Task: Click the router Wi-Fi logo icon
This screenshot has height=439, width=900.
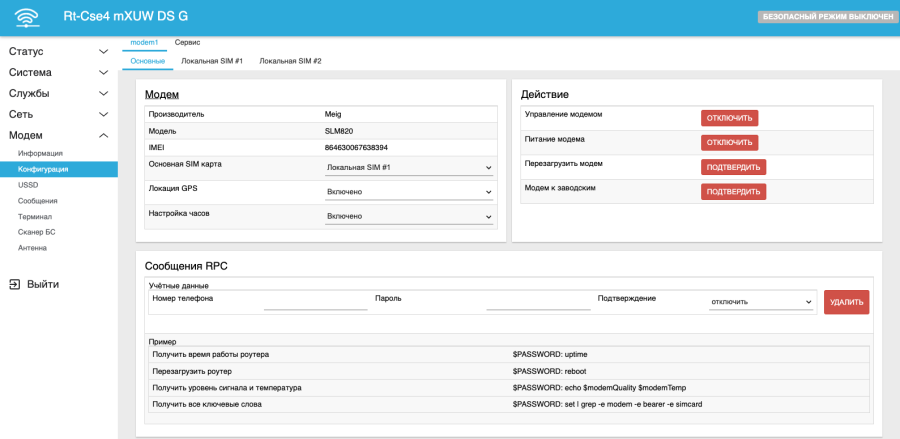Action: (28, 17)
